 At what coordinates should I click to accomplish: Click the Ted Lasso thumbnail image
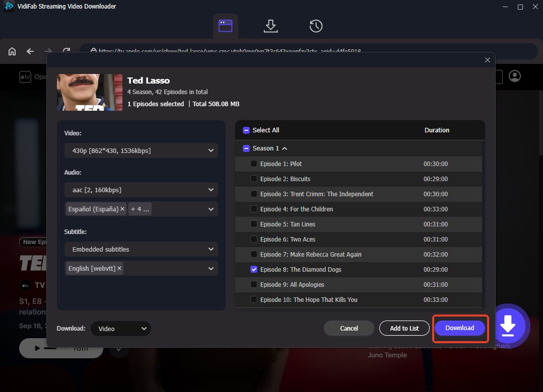[x=90, y=92]
